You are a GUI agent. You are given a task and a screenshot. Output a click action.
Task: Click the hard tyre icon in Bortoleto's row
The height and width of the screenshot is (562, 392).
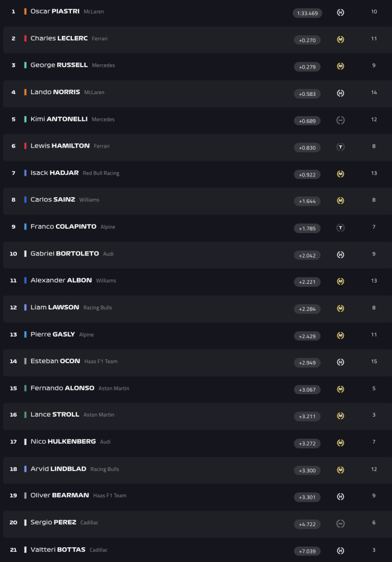[x=340, y=255]
